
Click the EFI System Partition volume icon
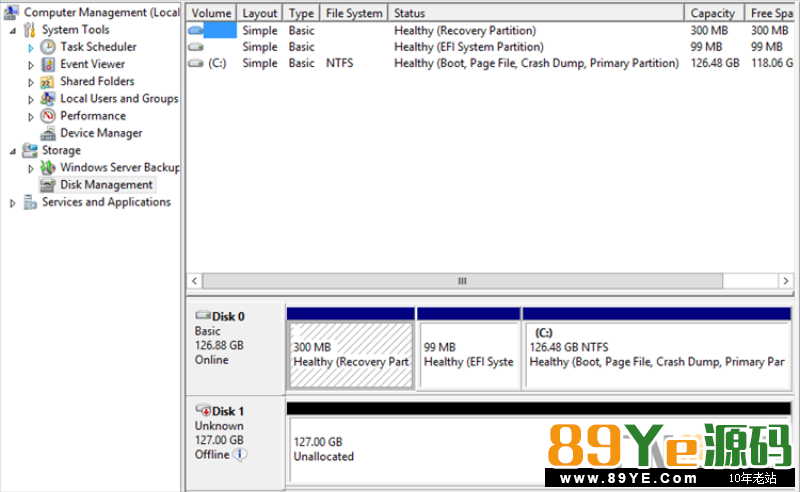(x=196, y=47)
